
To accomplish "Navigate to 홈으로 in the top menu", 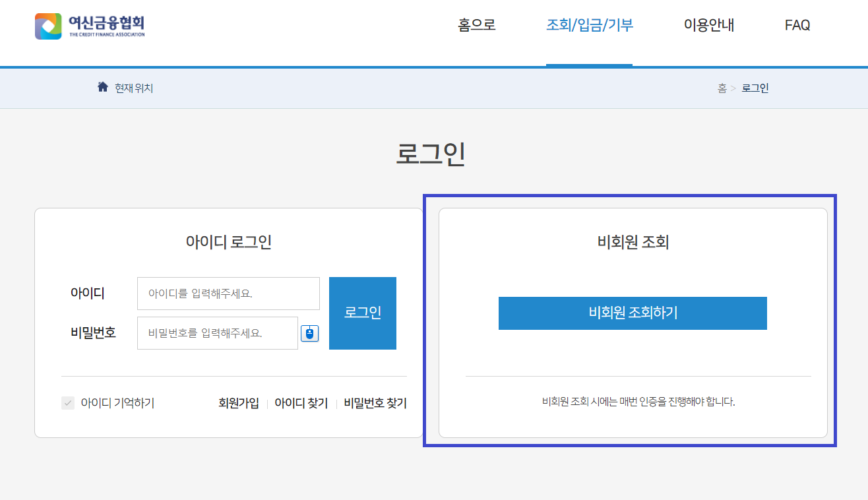I will point(475,24).
